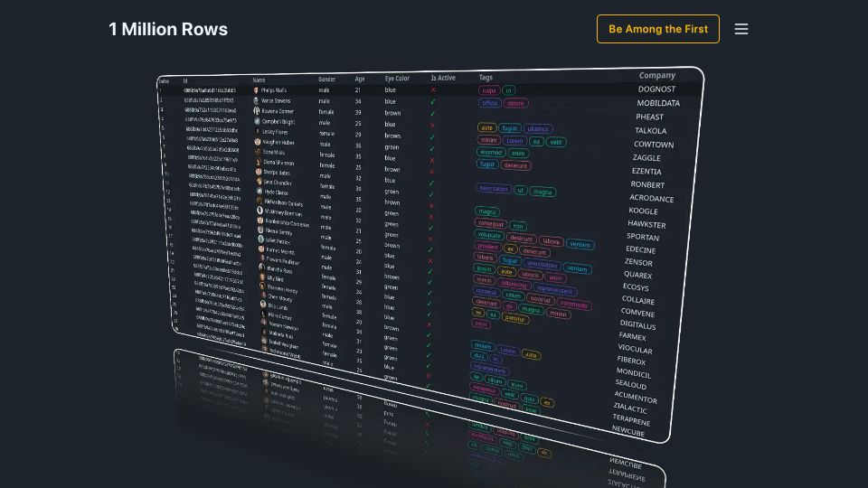
Task: Click the red X in Phelps Walls row
Action: (433, 89)
